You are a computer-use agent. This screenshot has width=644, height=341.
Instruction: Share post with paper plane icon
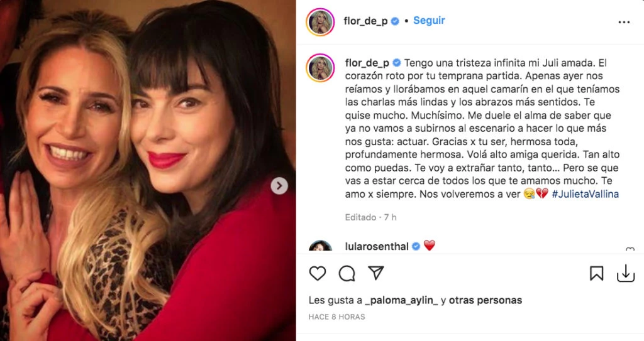click(x=376, y=273)
